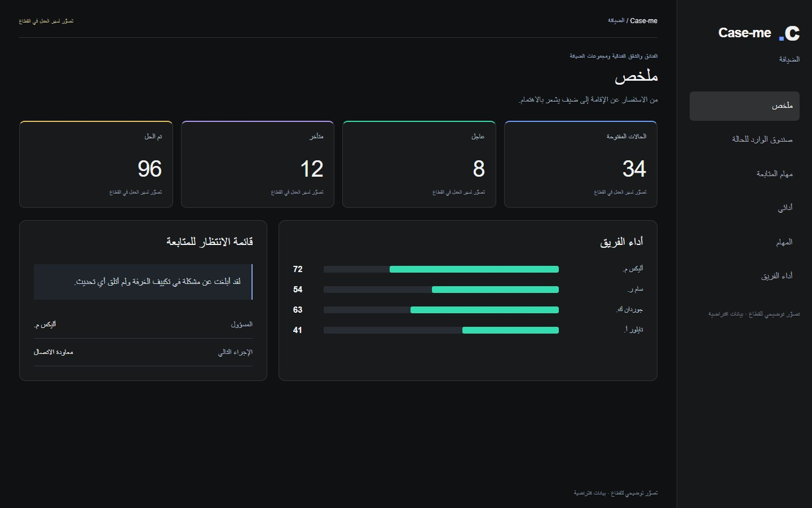
Task: Click the page subtitle about hospitality groups
Action: point(614,56)
